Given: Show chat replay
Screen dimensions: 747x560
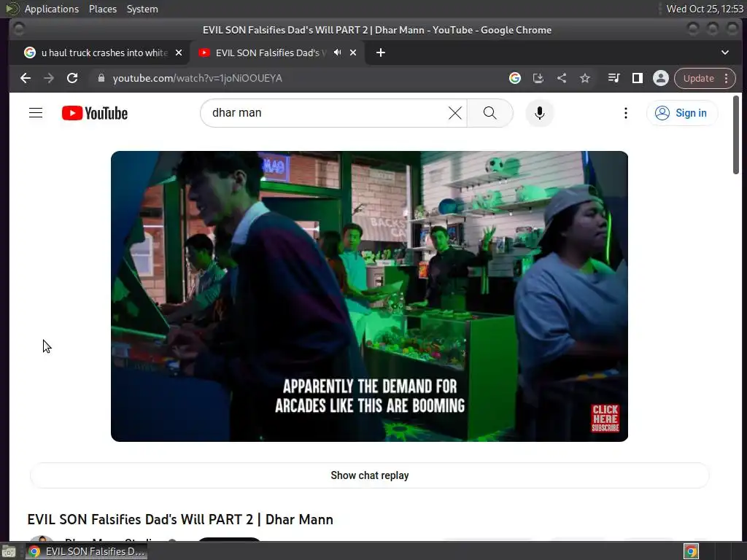Looking at the screenshot, I should pos(370,475).
